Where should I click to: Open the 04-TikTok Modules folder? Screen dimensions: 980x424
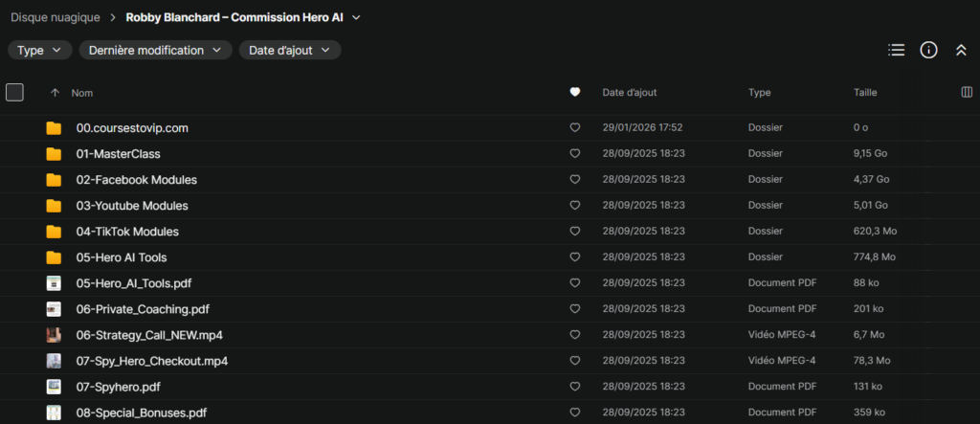pos(127,232)
